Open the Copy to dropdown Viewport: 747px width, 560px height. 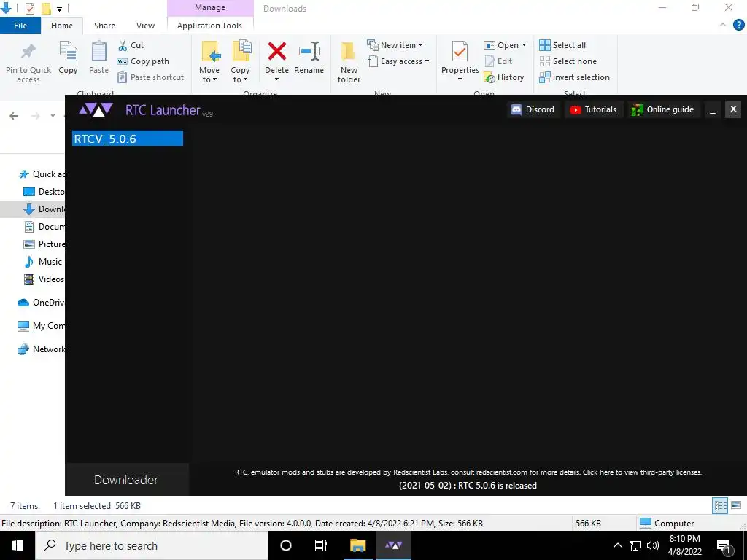pyautogui.click(x=240, y=63)
